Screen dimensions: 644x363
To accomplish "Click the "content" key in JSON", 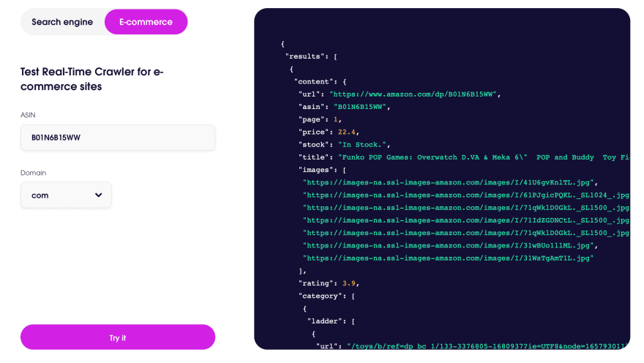I will pos(316,82).
